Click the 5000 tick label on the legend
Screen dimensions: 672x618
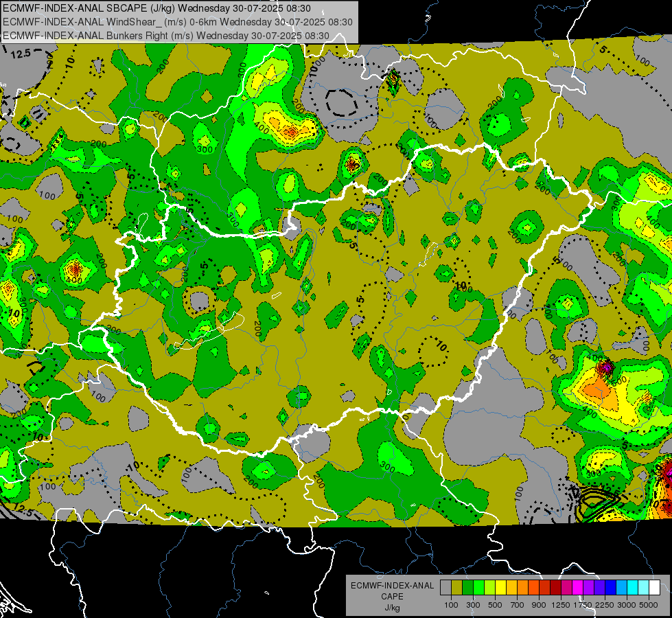pyautogui.click(x=649, y=605)
